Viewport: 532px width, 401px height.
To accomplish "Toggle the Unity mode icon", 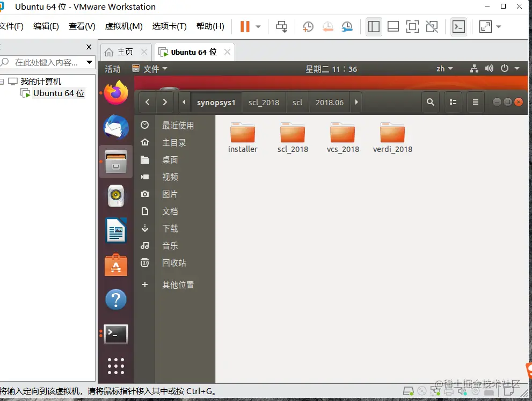I will pyautogui.click(x=432, y=26).
